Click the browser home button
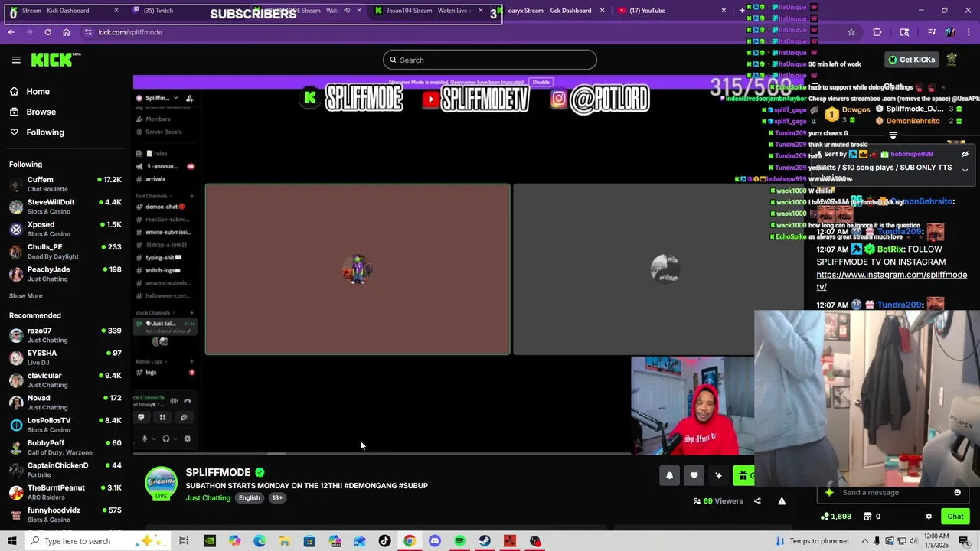Image resolution: width=980 pixels, height=551 pixels. point(66,32)
